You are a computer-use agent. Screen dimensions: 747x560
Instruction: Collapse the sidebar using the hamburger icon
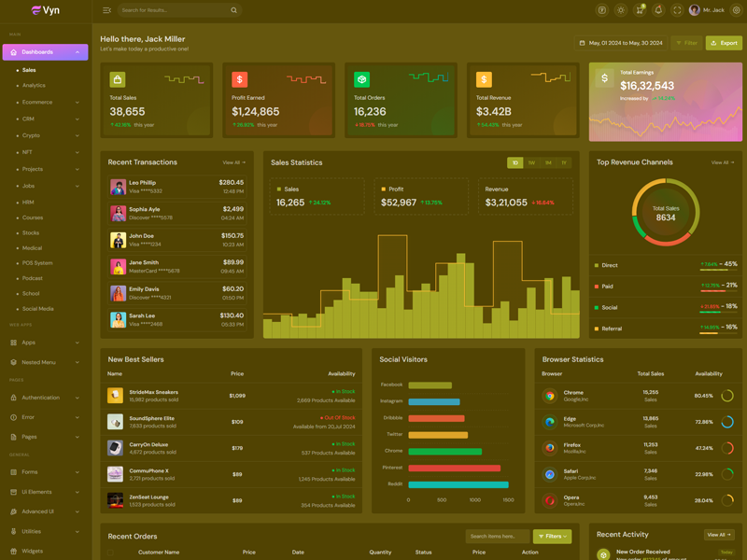click(x=106, y=10)
